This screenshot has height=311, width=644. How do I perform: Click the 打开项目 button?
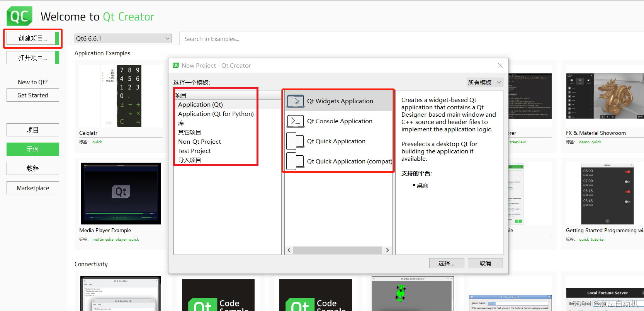(33, 58)
